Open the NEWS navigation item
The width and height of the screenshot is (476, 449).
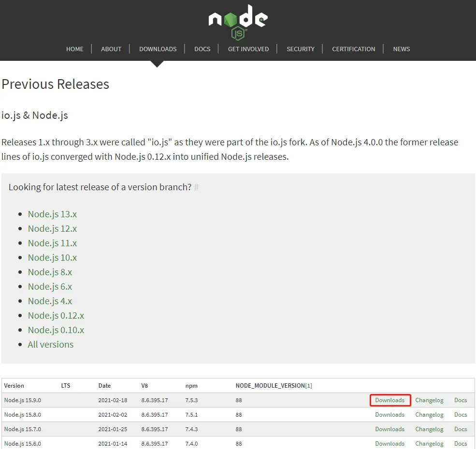pos(402,49)
